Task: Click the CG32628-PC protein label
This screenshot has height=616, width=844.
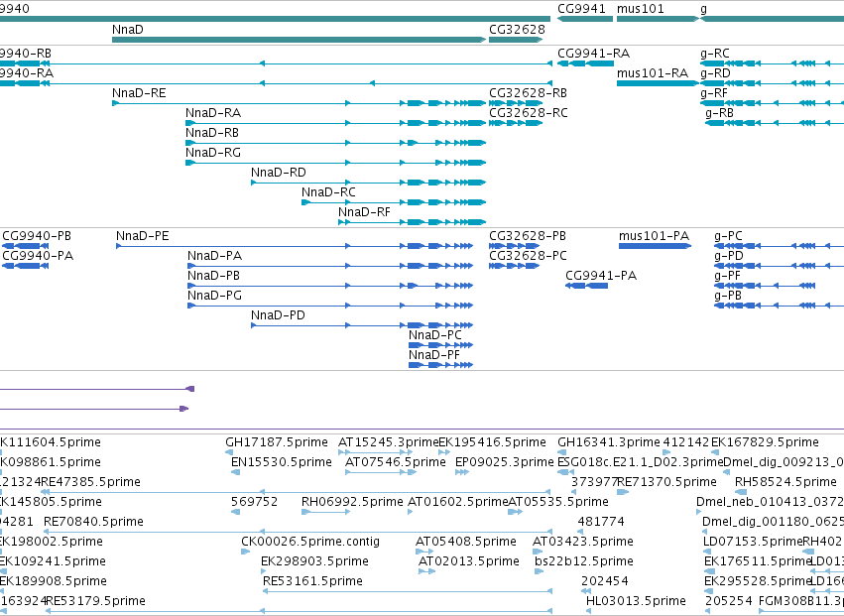Action: (528, 256)
